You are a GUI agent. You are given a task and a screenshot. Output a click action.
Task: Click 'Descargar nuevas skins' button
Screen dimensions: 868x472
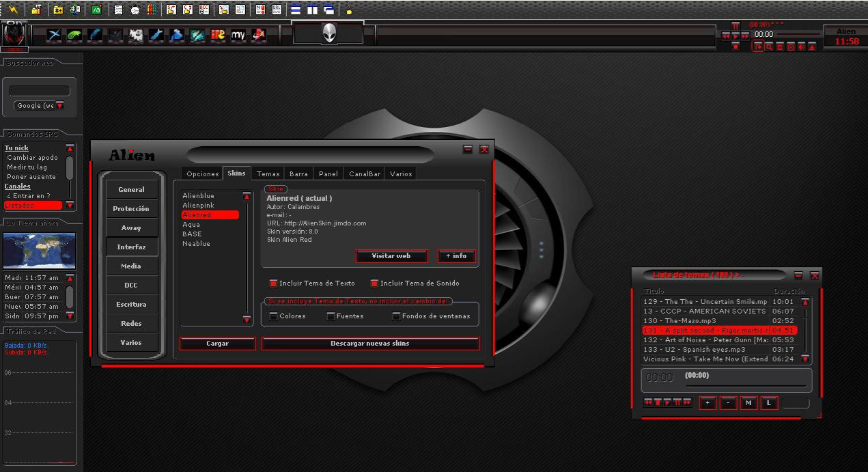click(x=370, y=344)
